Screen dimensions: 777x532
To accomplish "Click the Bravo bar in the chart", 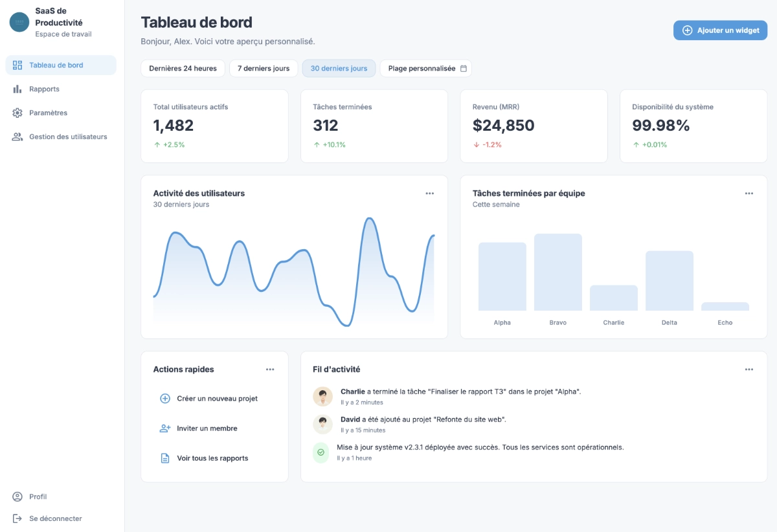I will coord(557,272).
